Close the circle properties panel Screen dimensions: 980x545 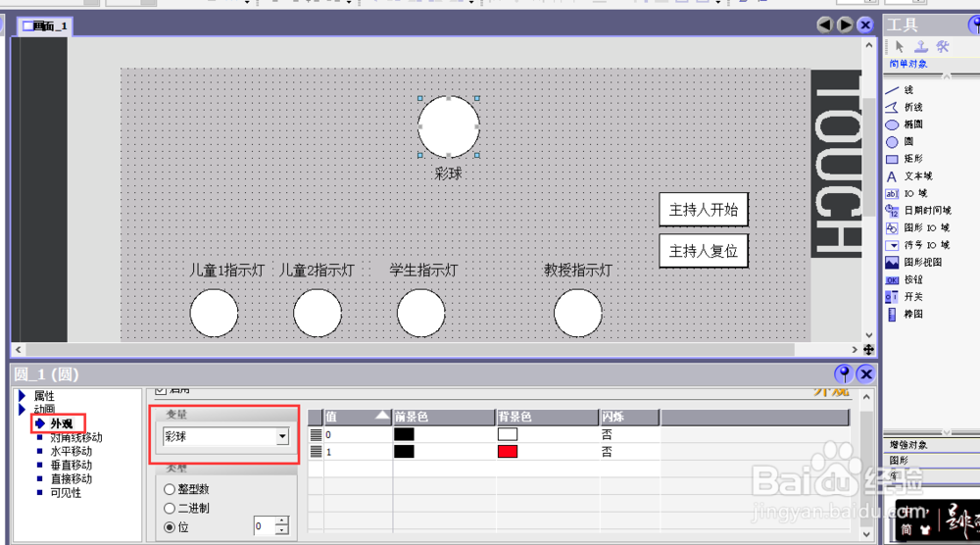tap(865, 373)
